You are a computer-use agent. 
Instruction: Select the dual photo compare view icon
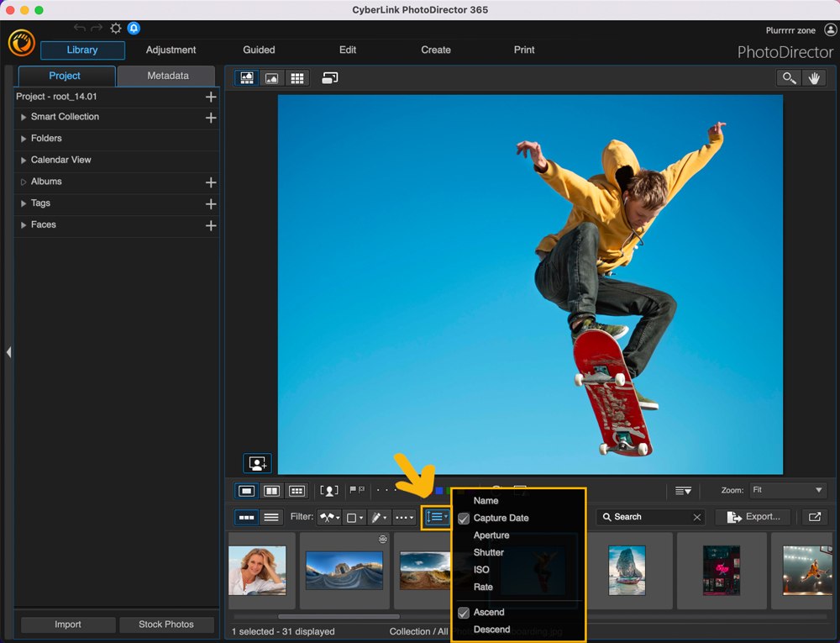tap(270, 490)
